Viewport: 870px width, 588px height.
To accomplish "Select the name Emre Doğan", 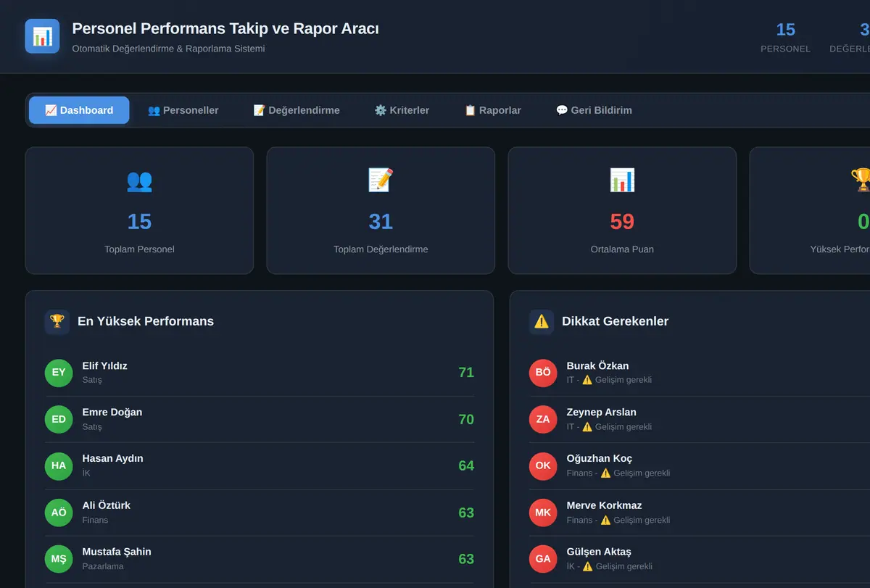I will pyautogui.click(x=112, y=413).
